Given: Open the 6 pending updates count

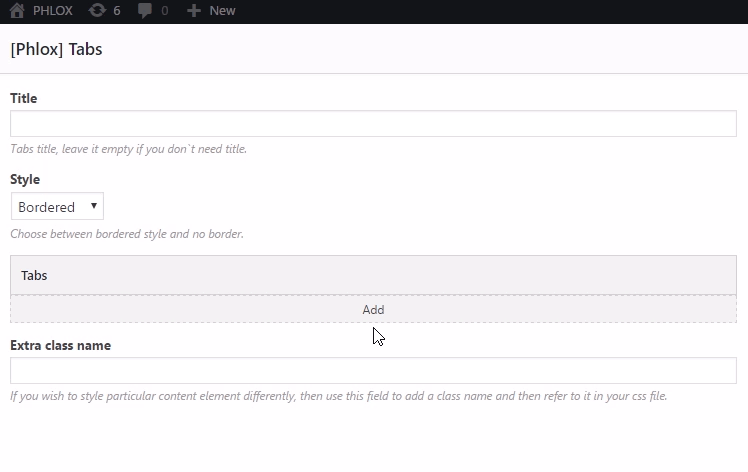Looking at the screenshot, I should click(117, 10).
